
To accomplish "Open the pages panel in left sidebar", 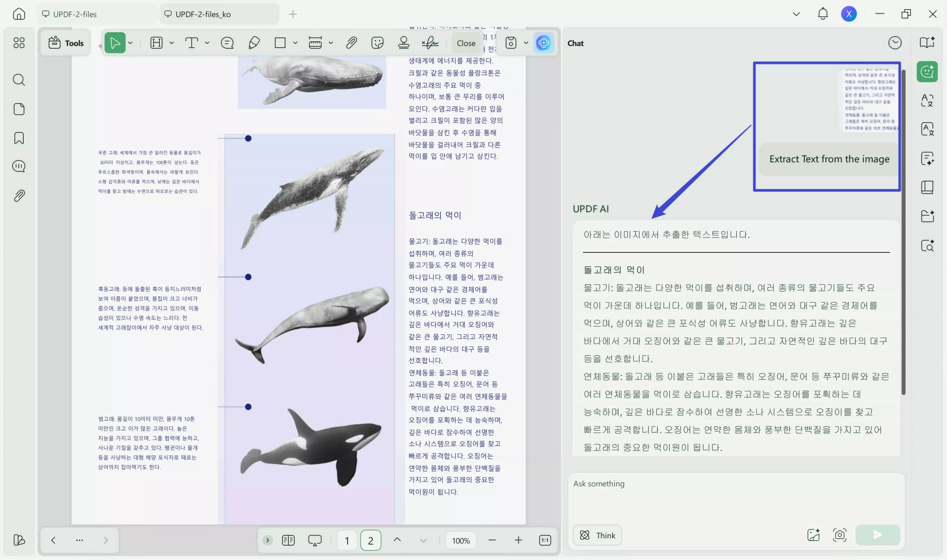I will tap(19, 109).
